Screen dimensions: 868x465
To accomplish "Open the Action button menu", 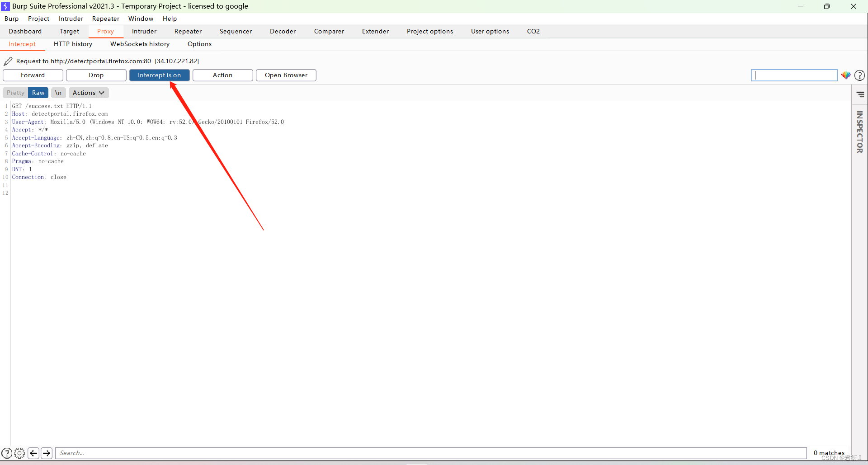I will coord(223,75).
